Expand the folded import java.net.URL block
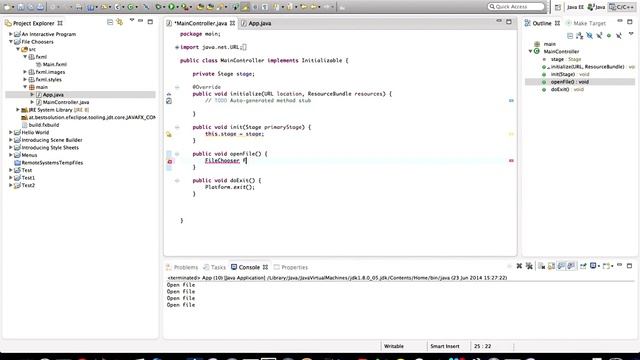The width and height of the screenshot is (640, 360). [x=177, y=47]
